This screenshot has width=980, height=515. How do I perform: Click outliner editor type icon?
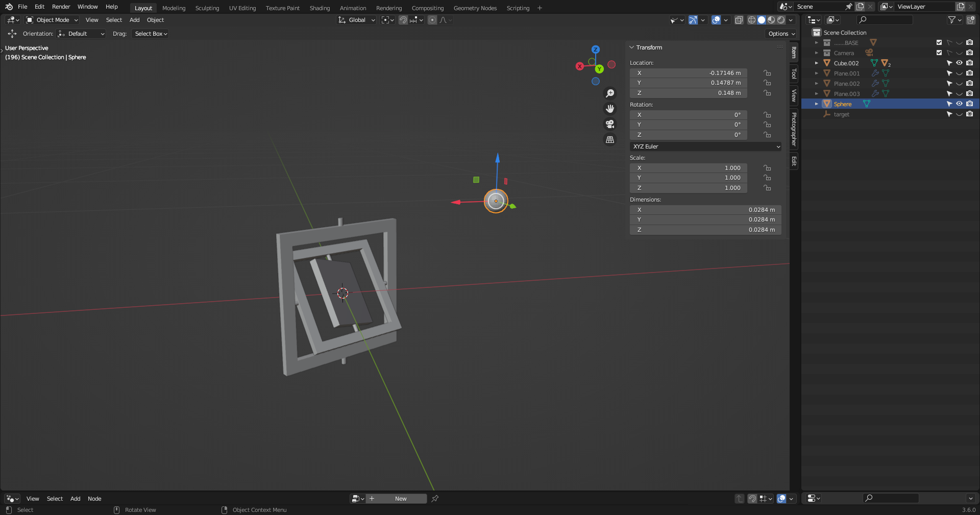(x=814, y=20)
